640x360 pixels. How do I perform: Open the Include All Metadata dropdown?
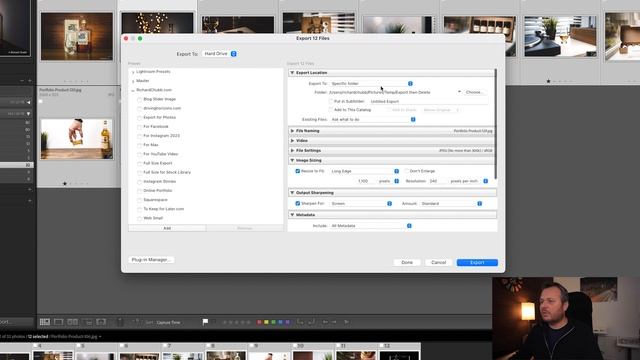[x=371, y=226]
